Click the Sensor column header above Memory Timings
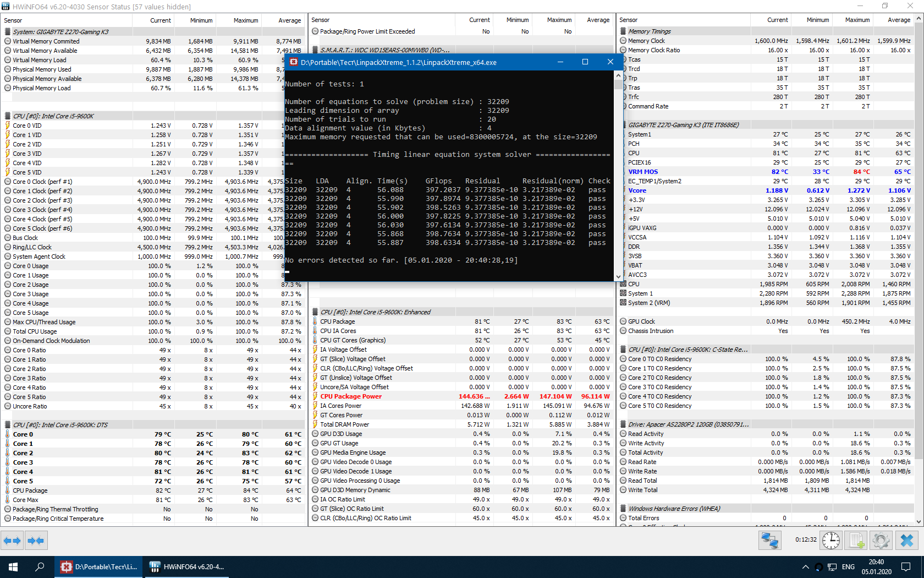924x578 pixels. pyautogui.click(x=684, y=20)
